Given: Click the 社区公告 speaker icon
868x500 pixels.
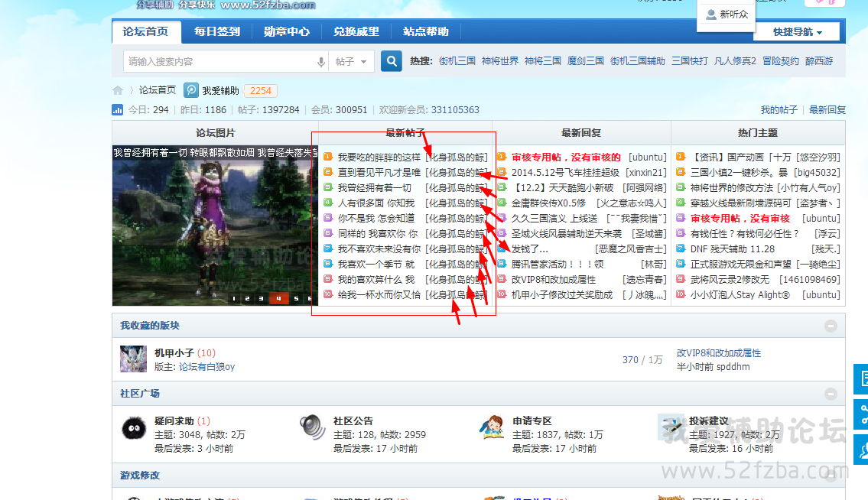Looking at the screenshot, I should pos(312,427).
